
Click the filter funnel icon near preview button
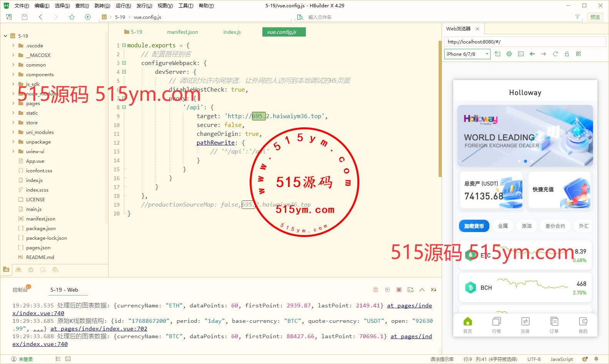[577, 17]
